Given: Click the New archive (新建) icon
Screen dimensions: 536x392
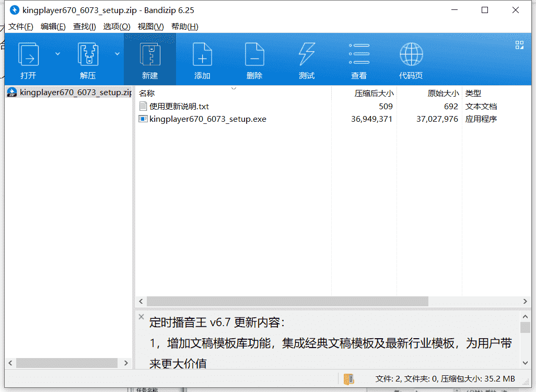Looking at the screenshot, I should pos(150,54).
